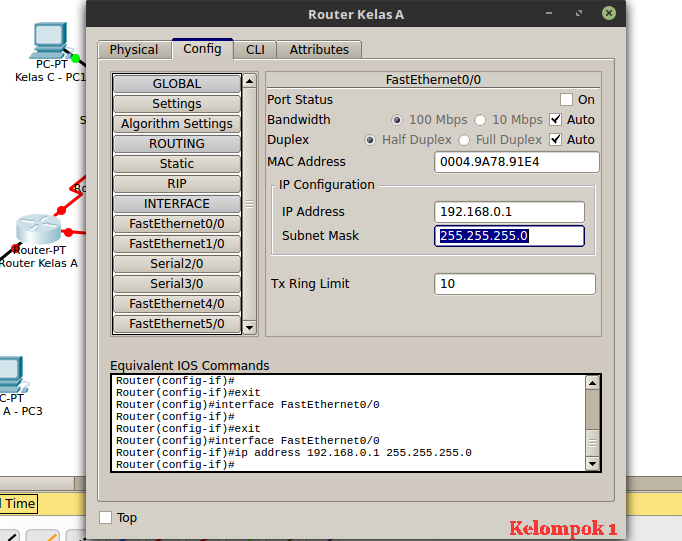Open Algorithm Settings
Image resolution: width=682 pixels, height=541 pixels.
[x=177, y=124]
